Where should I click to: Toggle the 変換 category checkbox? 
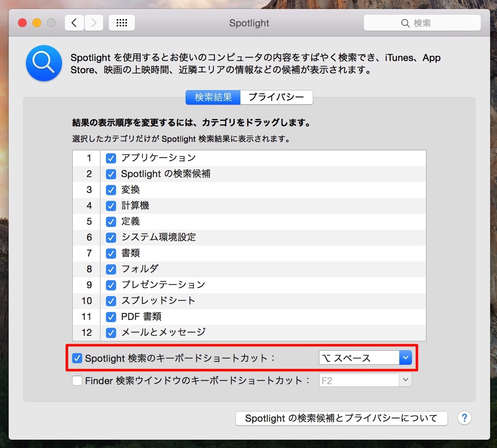pyautogui.click(x=111, y=190)
